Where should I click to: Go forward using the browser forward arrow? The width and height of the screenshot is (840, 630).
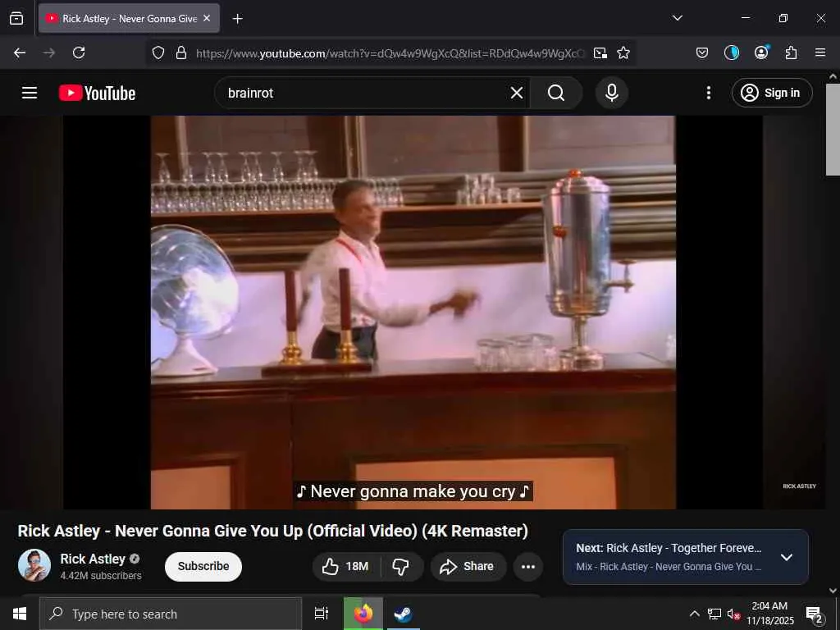(x=48, y=52)
